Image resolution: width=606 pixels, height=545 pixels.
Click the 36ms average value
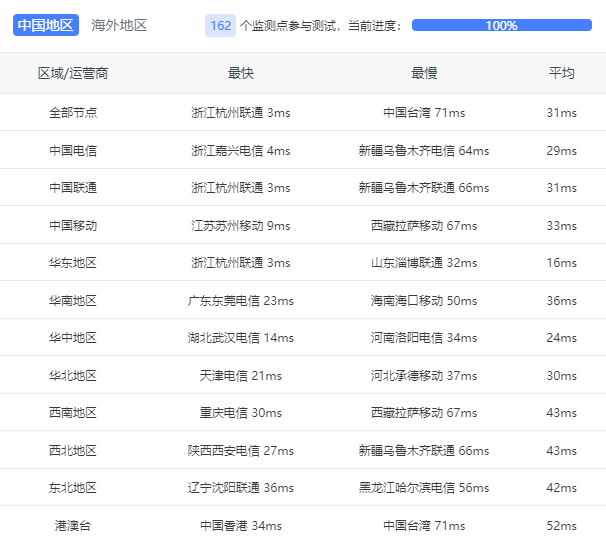pyautogui.click(x=562, y=300)
